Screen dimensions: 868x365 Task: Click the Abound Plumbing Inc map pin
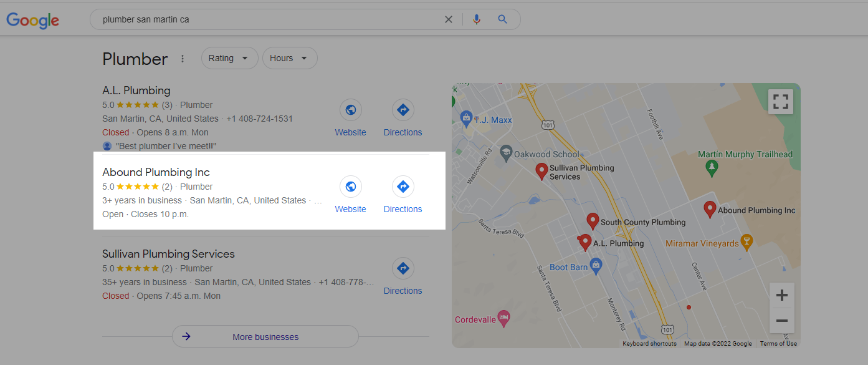pos(709,210)
